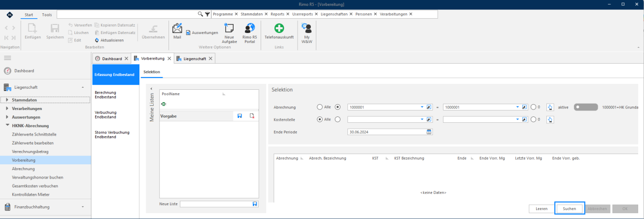Open calendar picker for Ende Periode
The height and width of the screenshot is (219, 644).
point(429,132)
